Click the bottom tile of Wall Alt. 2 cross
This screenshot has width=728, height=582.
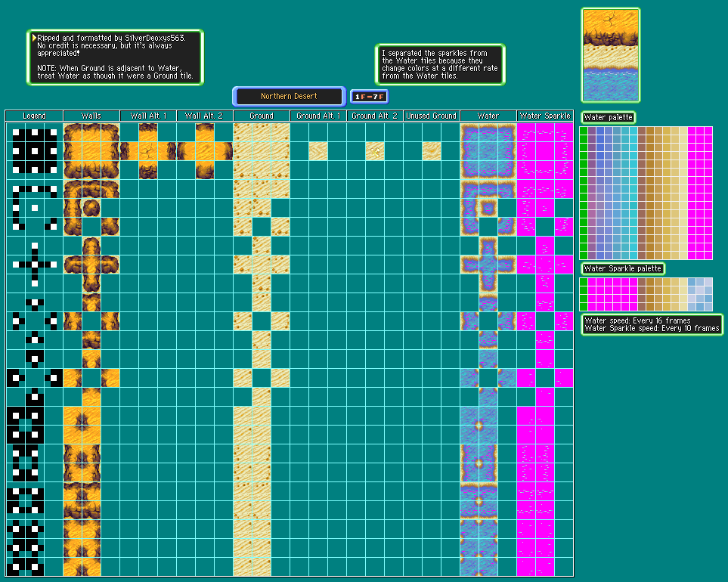click(205, 170)
